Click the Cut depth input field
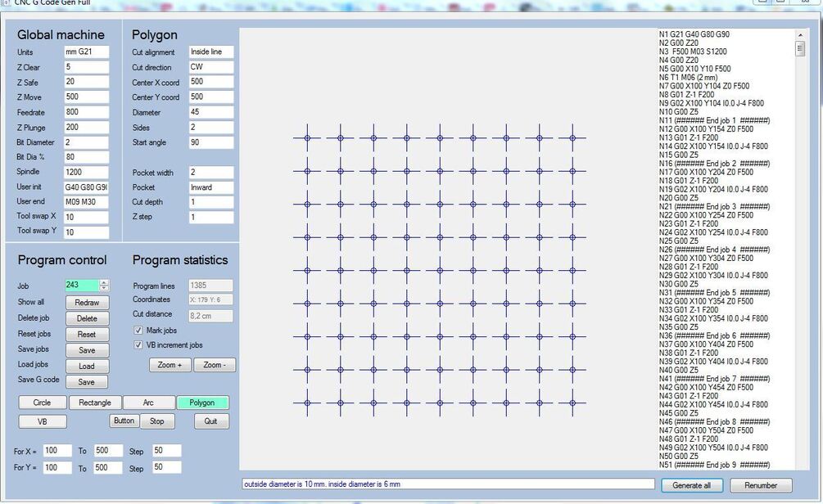 coord(211,202)
